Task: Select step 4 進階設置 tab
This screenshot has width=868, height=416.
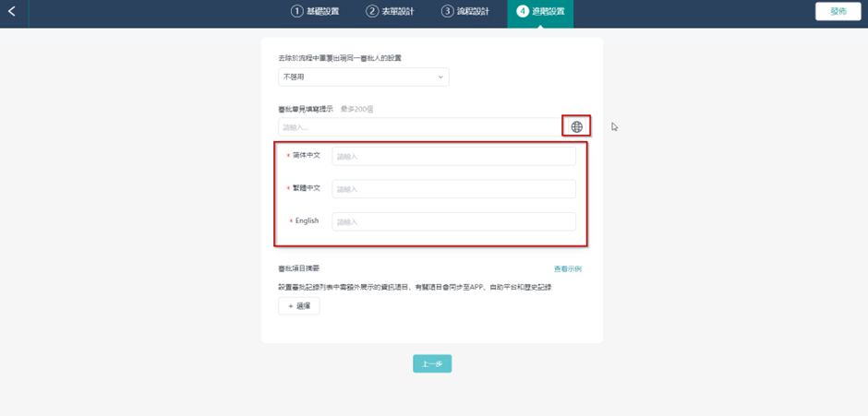Action: coord(540,12)
